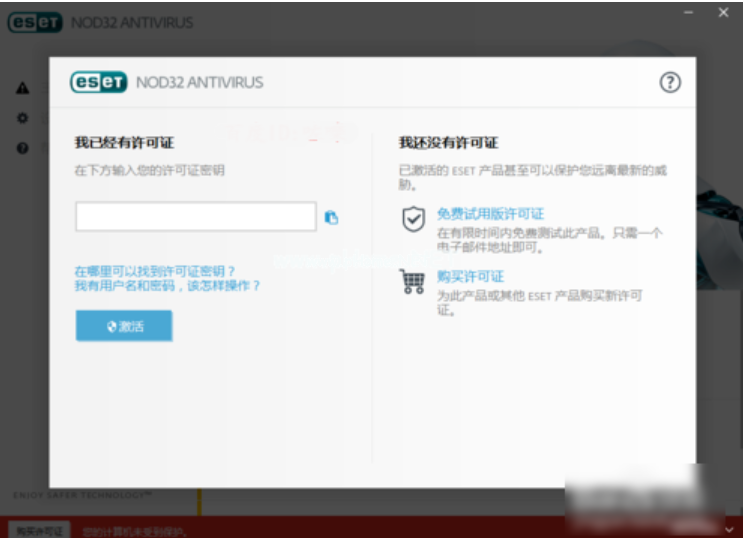Click the shield icon for free trial license
746x540 pixels.
coord(412,220)
